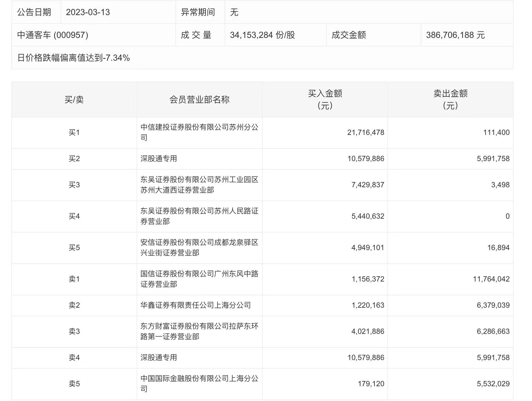Screen dimensions: 532x401
Task: Select buy amount 1,220,163
Action: (368, 305)
